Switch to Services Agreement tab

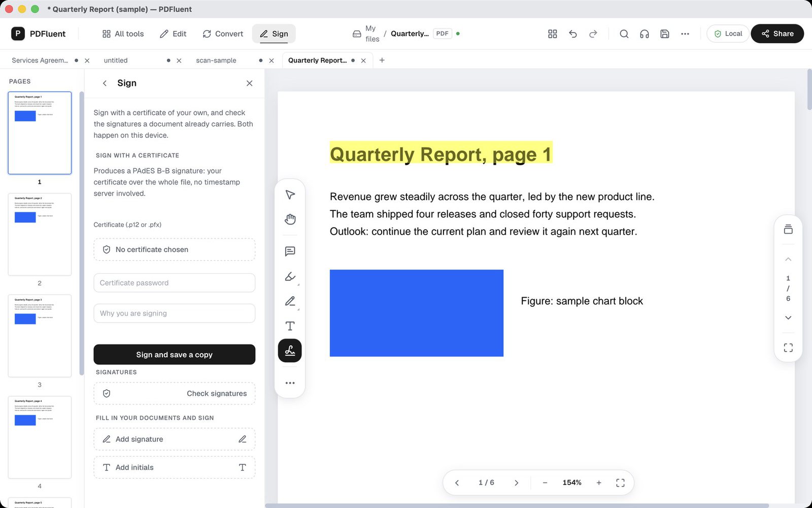pos(40,60)
